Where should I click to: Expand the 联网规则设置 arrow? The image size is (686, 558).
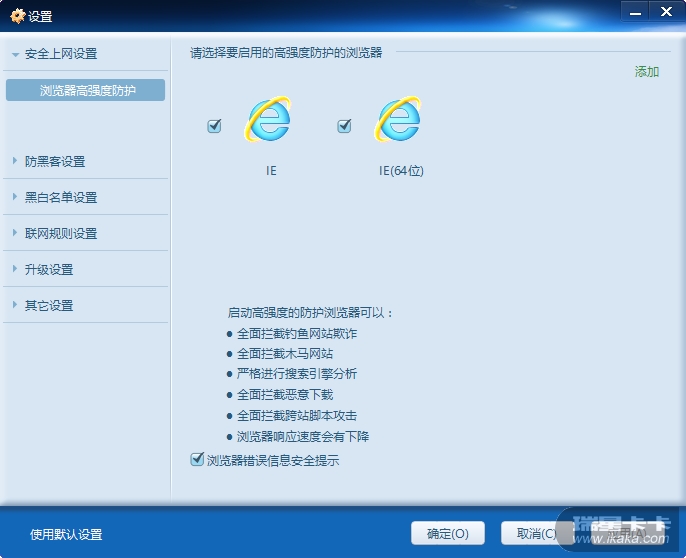(x=15, y=232)
